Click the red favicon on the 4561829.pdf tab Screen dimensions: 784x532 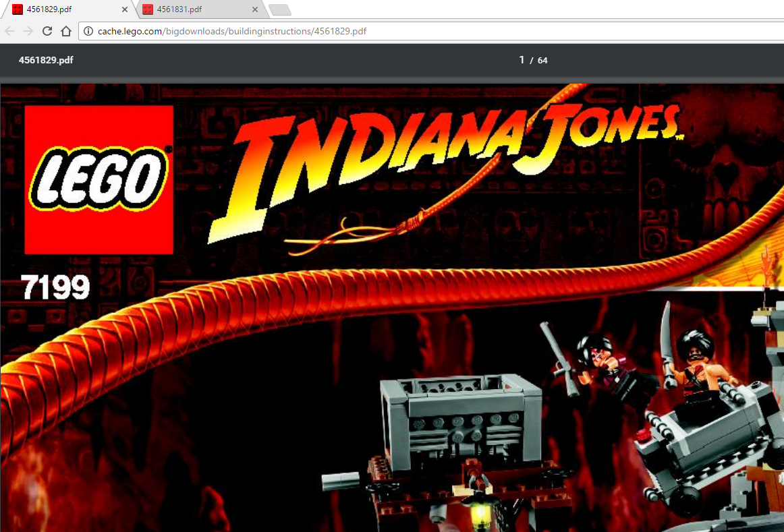tap(18, 9)
